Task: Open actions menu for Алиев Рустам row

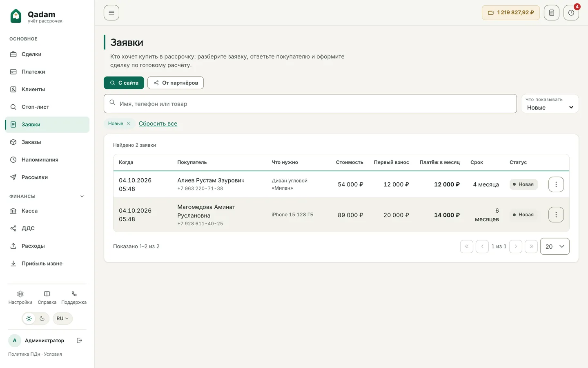Action: [x=556, y=184]
